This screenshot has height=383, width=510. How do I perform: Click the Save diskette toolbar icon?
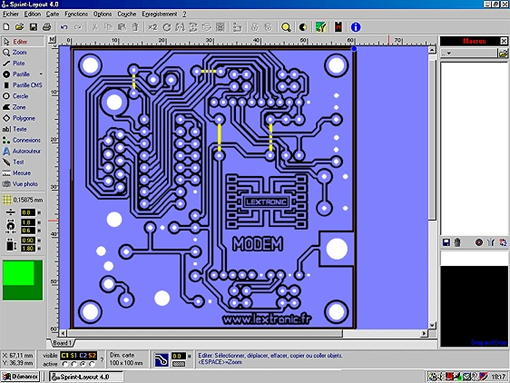(33, 27)
